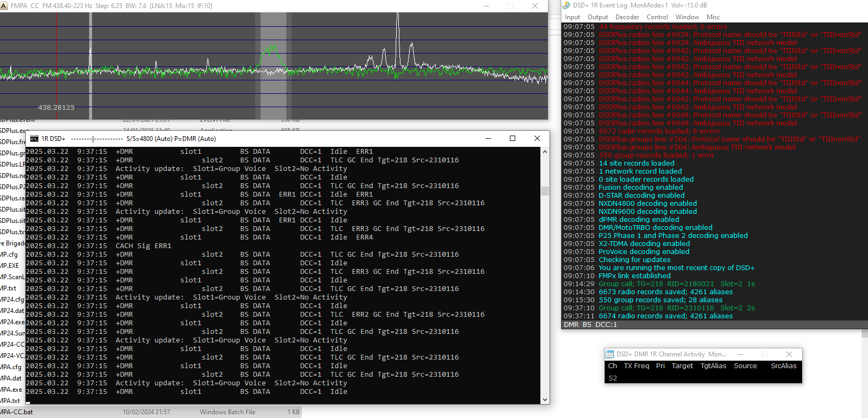Click '550 group records saved' log line
The height and width of the screenshot is (418, 868).
661,300
